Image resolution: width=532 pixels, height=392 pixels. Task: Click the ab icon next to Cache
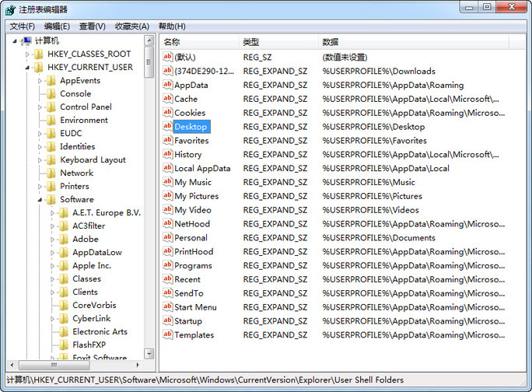(167, 99)
